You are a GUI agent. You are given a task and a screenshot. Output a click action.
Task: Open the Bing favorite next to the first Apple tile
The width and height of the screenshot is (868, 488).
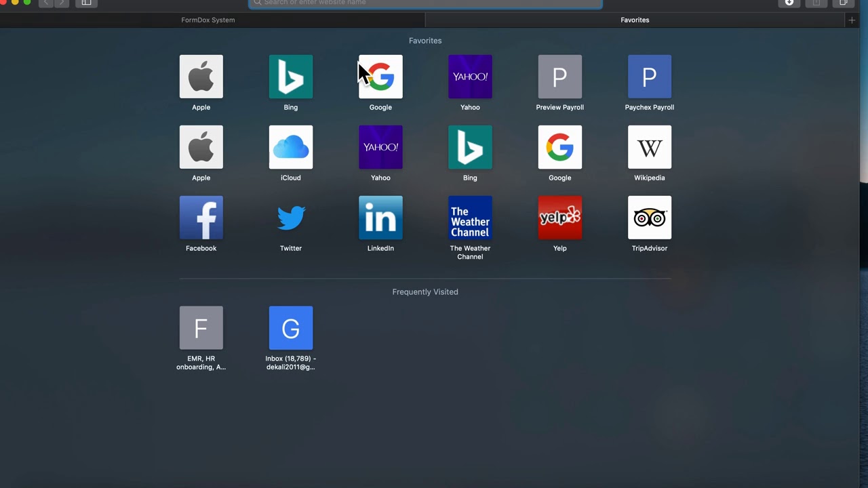pos(290,77)
